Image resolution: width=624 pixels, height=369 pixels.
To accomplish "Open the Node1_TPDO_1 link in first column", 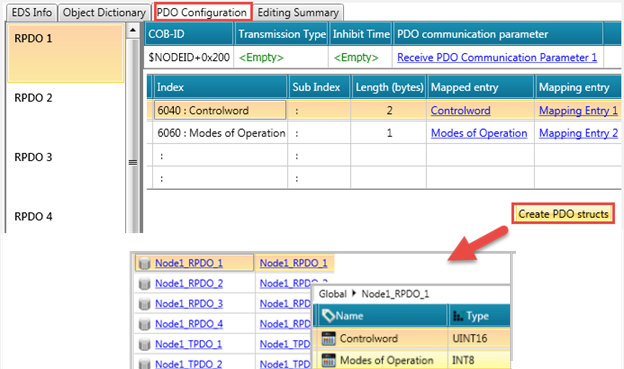I will [x=188, y=344].
